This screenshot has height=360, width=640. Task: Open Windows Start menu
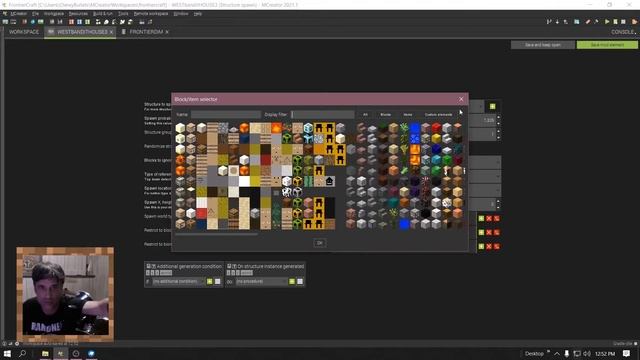7,353
